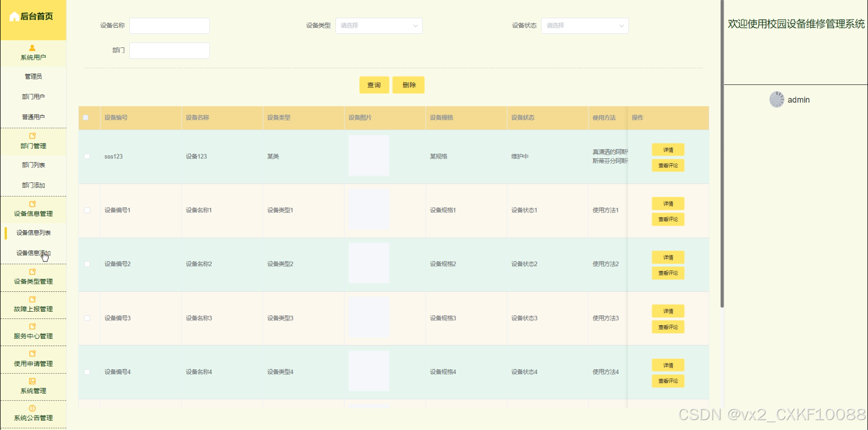The width and height of the screenshot is (868, 430).
Task: Click the user icon above 系统用户
Action: point(32,48)
